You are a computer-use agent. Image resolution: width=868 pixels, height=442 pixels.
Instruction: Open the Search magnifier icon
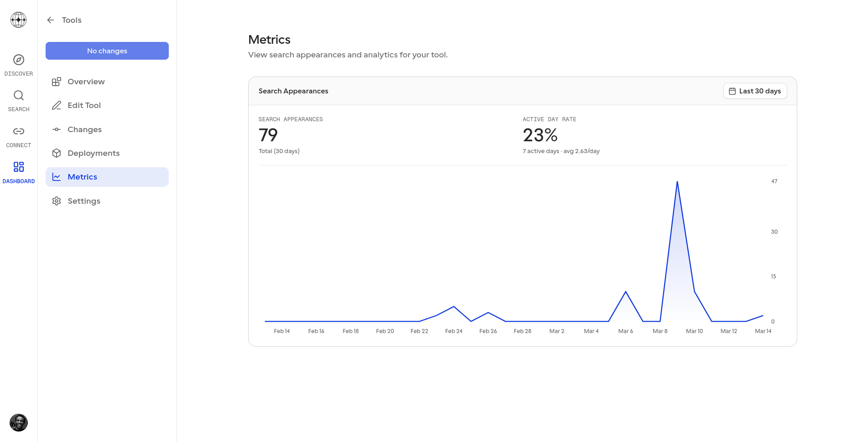point(19,95)
